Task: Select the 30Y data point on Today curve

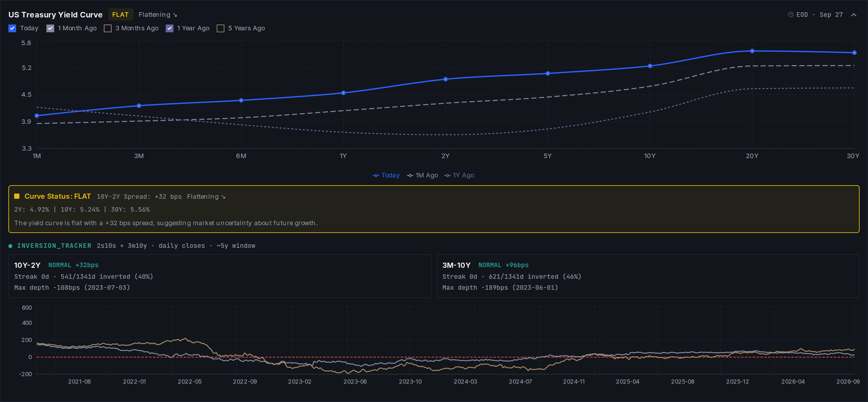Action: coord(854,53)
